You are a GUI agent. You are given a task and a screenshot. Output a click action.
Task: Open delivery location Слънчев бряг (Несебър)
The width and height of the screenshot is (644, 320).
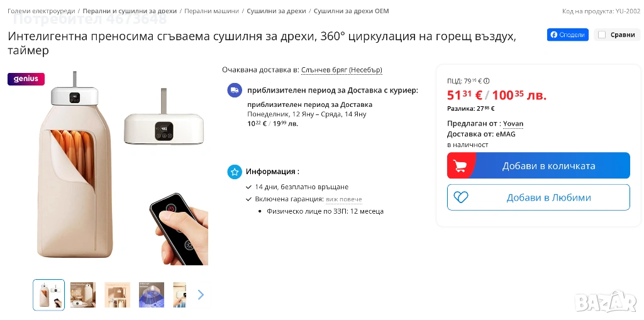[x=341, y=70]
